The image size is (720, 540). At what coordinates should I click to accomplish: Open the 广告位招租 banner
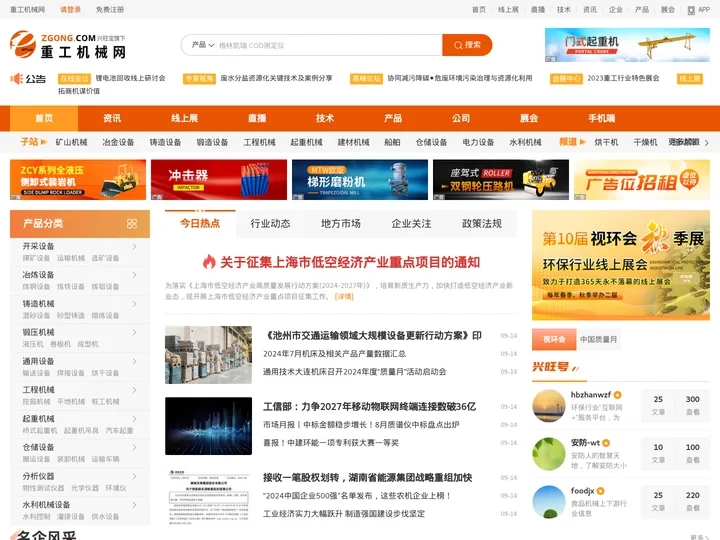[642, 180]
